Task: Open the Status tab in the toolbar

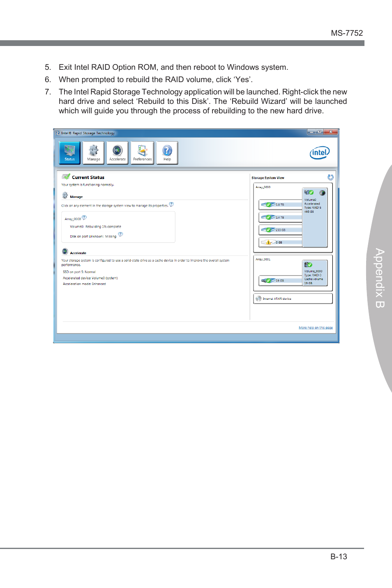Action: pos(69,153)
